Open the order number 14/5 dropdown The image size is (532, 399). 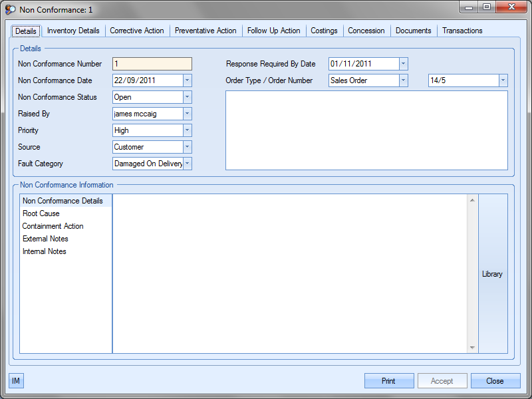(503, 80)
